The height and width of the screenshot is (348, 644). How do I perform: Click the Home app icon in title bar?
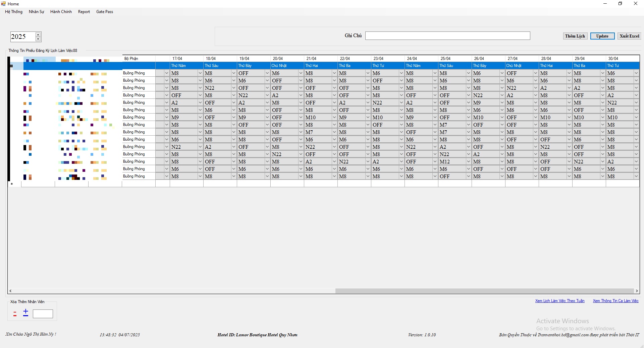click(3, 4)
